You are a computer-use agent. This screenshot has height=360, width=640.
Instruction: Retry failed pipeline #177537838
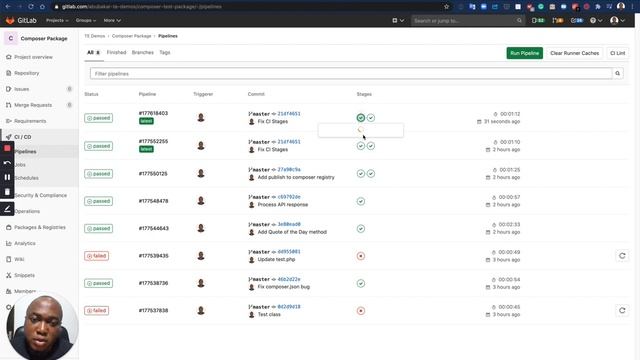click(622, 311)
